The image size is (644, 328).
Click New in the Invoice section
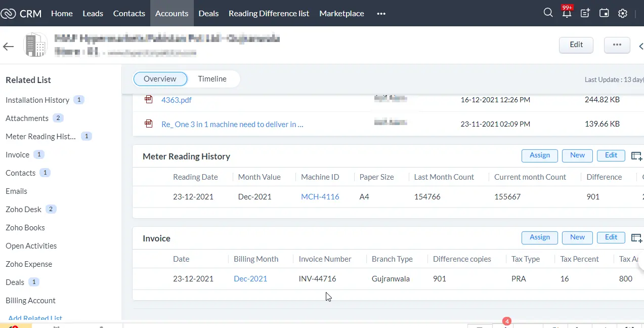(577, 237)
